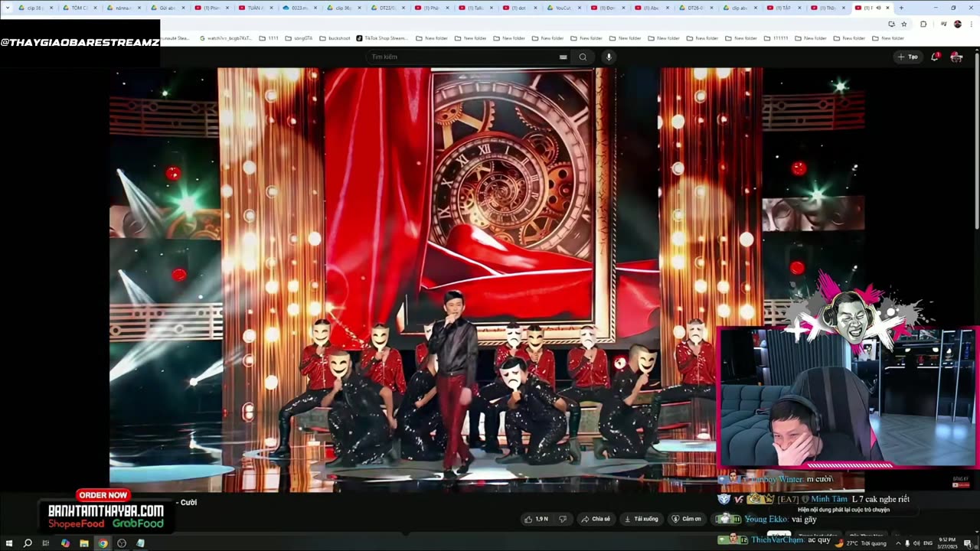Open Windows notification center icon
The image size is (980, 551).
tap(969, 543)
